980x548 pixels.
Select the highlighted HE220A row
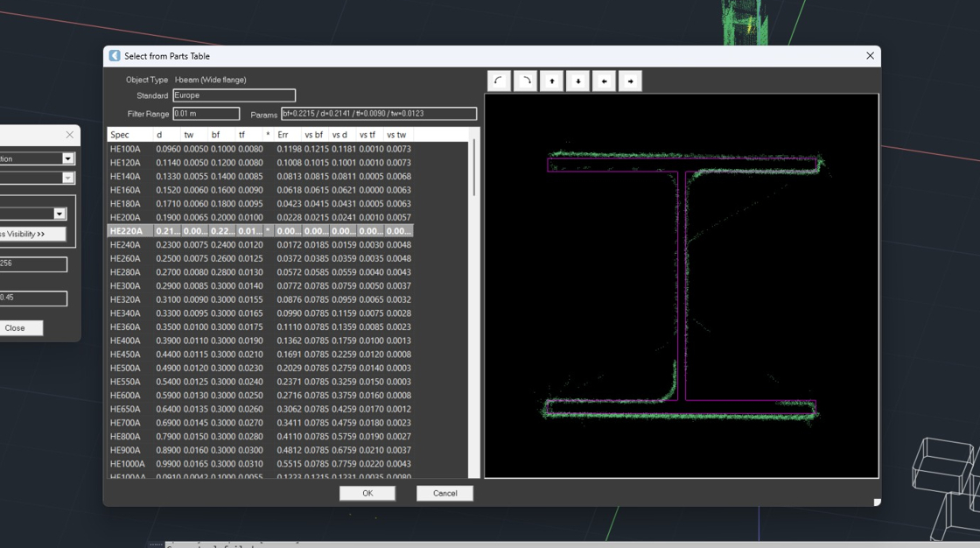(x=260, y=231)
